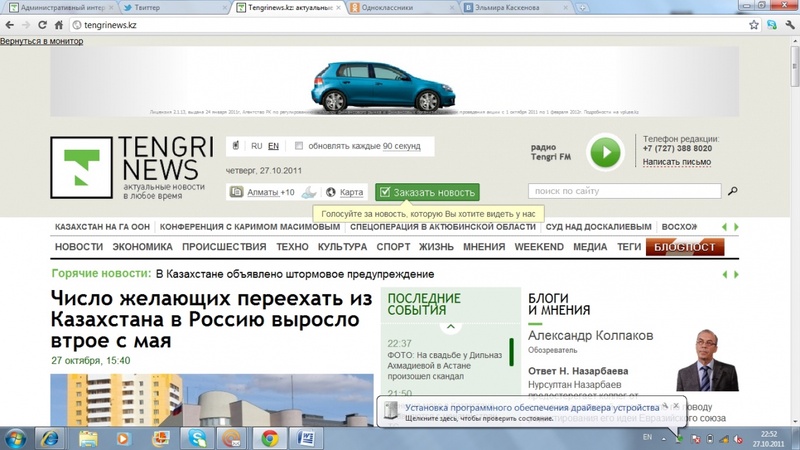Click the search magnifier icon
The image size is (800, 450).
tap(732, 191)
